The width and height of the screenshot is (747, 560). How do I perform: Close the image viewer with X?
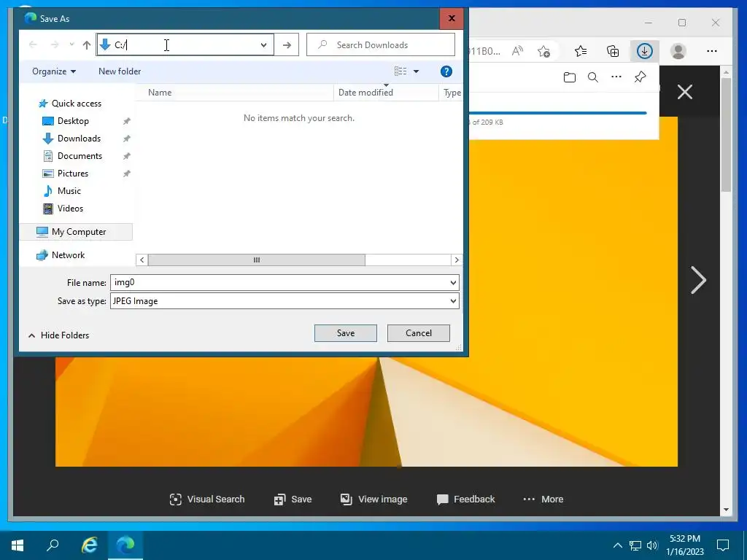click(684, 92)
